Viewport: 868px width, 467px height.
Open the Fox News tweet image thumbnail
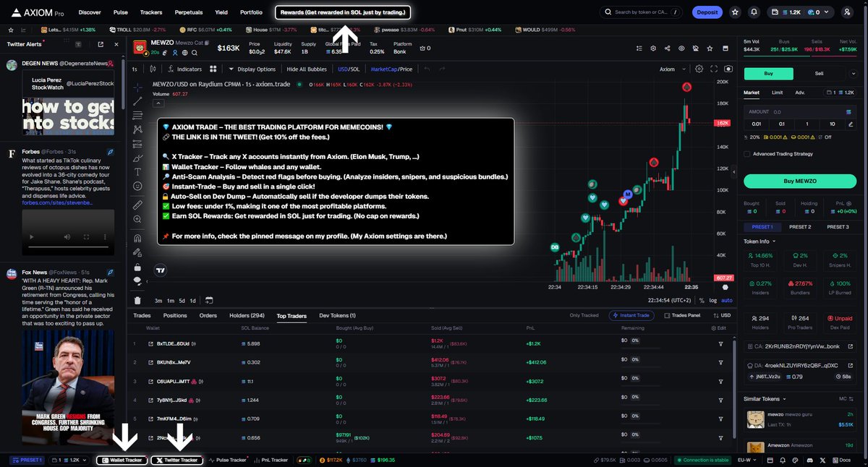69,389
